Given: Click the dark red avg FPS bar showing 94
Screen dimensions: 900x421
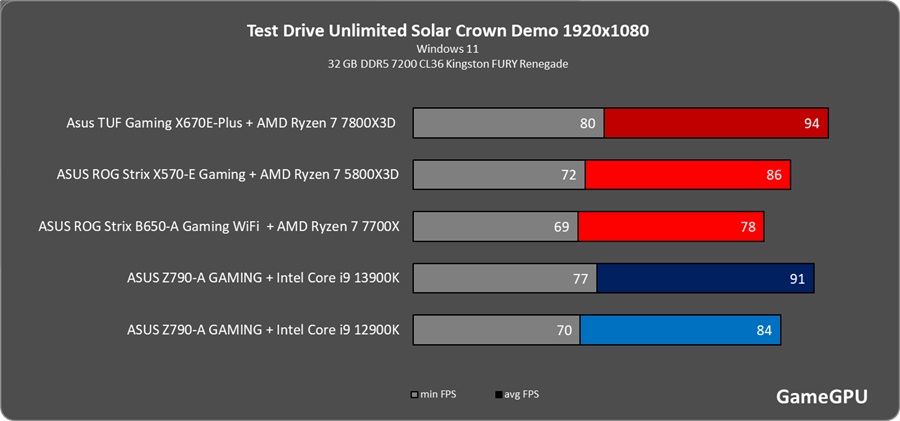Looking at the screenshot, I should (x=716, y=123).
